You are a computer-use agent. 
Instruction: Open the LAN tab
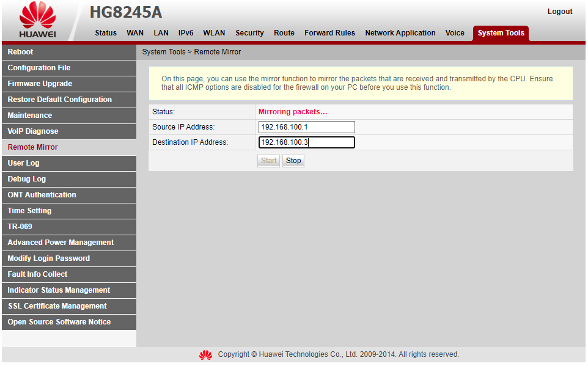click(x=161, y=33)
